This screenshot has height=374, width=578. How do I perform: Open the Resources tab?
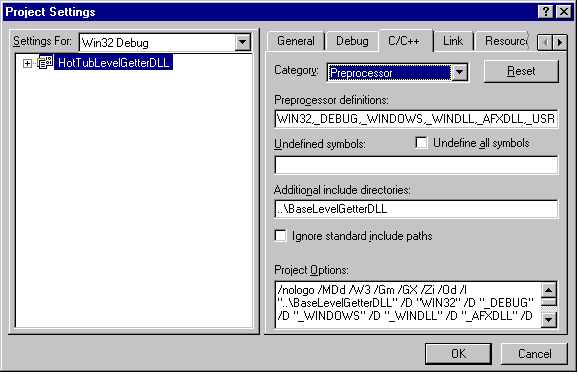503,41
